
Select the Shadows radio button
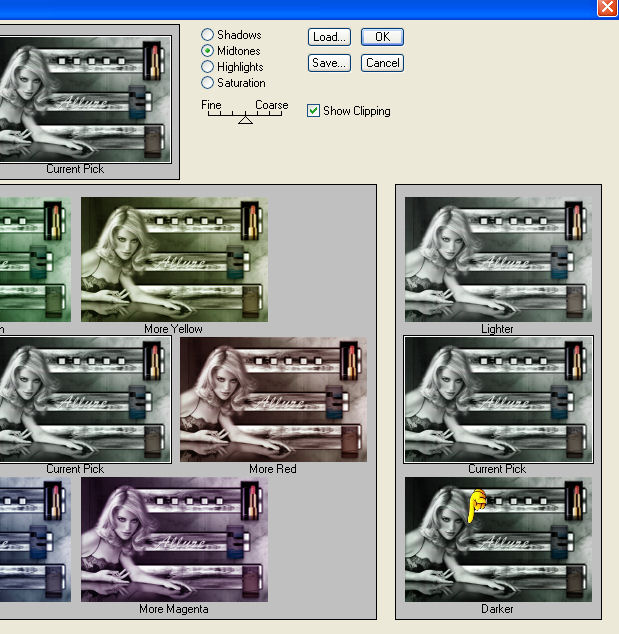click(207, 35)
